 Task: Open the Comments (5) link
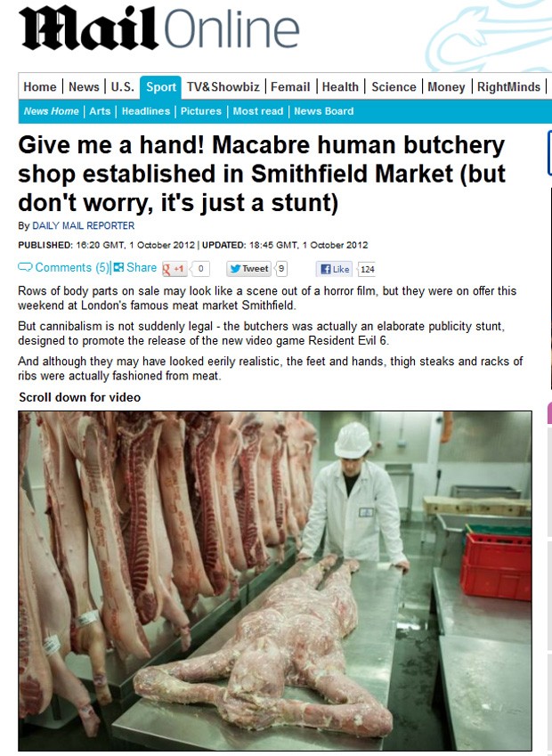click(x=72, y=268)
